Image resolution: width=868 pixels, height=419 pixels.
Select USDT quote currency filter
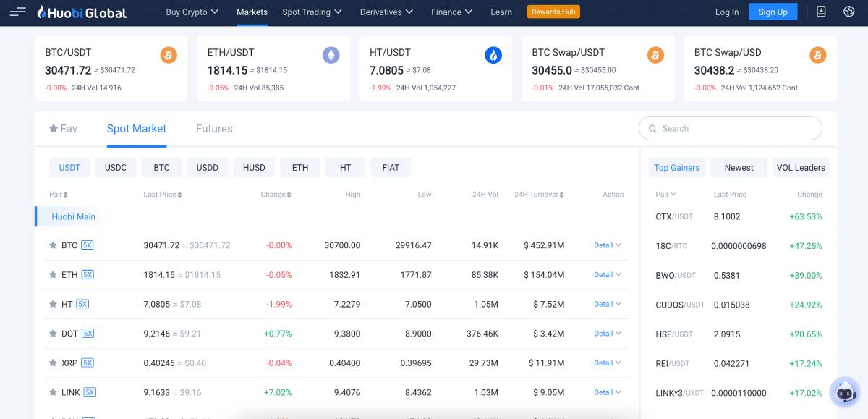[69, 167]
